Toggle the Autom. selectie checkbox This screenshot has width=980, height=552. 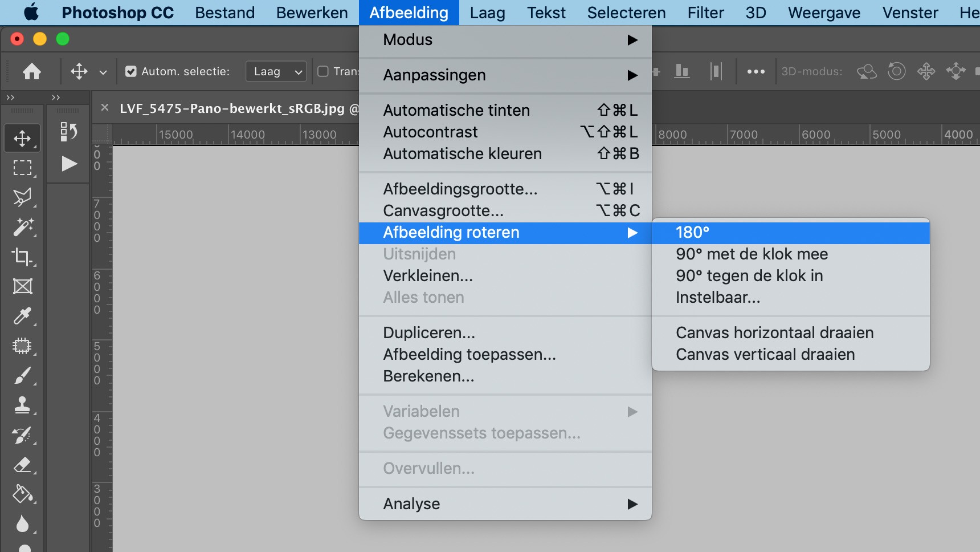coord(131,71)
